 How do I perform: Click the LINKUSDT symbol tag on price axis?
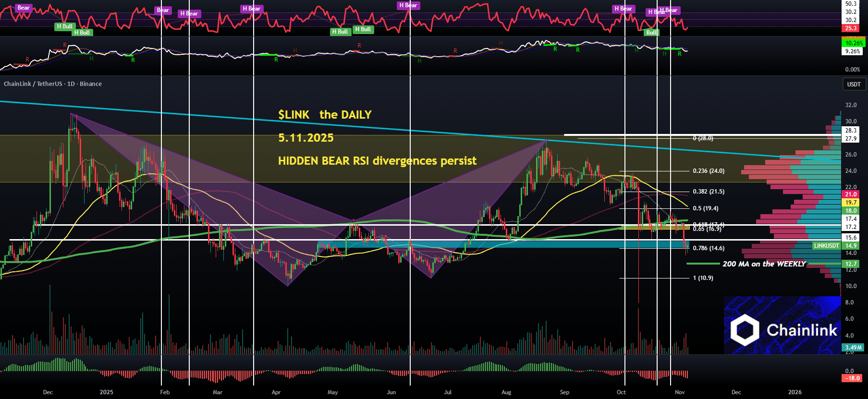click(827, 246)
